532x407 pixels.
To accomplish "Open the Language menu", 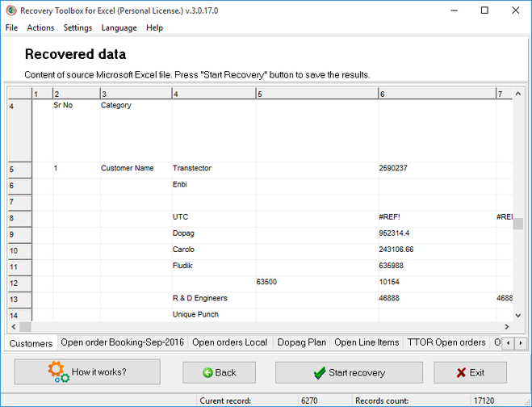I will pos(119,27).
